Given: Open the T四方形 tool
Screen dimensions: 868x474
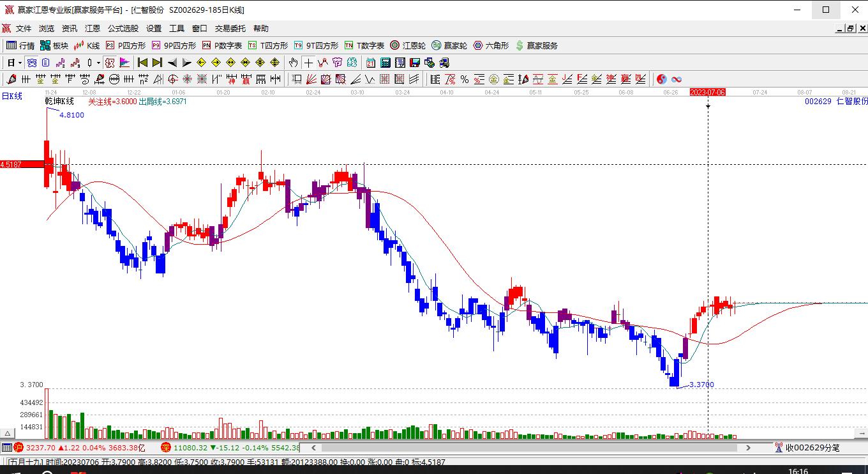Looking at the screenshot, I should tap(268, 45).
